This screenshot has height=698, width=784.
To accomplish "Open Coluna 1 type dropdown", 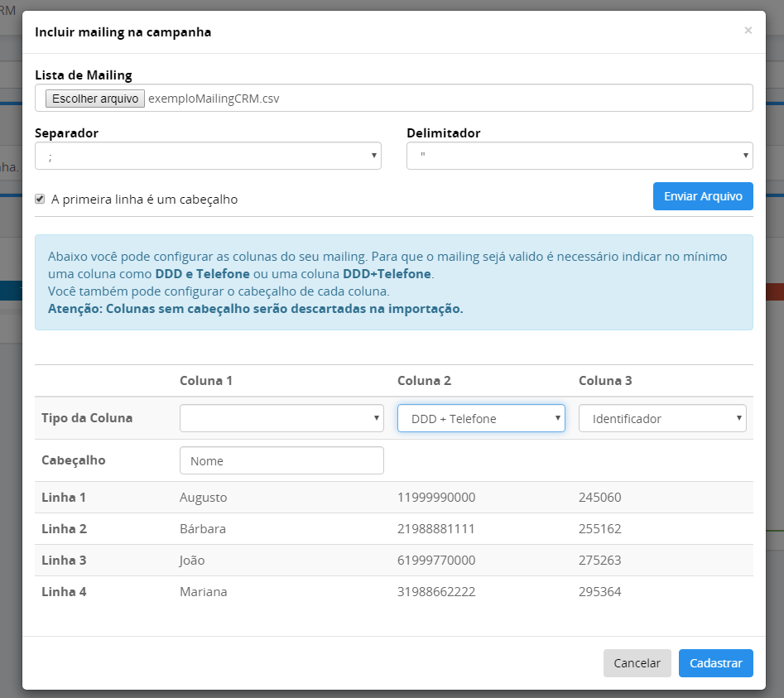I will tap(281, 418).
